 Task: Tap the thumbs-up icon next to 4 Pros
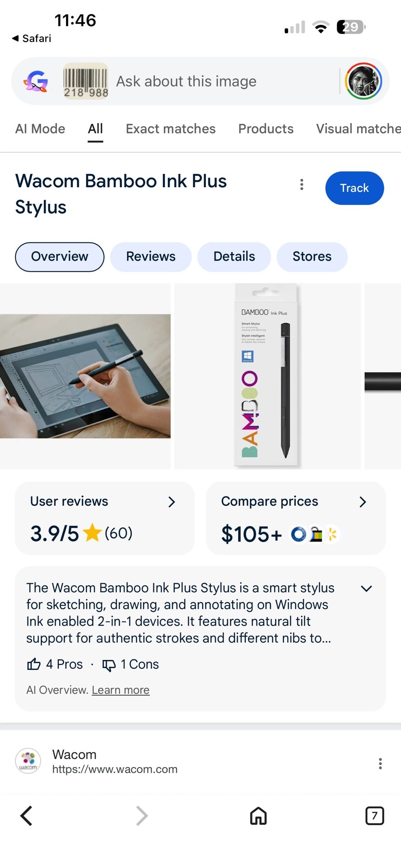click(x=34, y=665)
